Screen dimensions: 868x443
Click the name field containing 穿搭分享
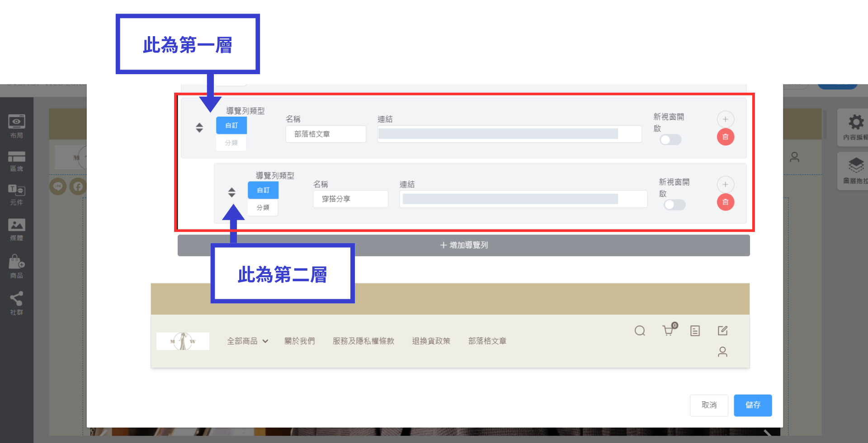click(350, 199)
